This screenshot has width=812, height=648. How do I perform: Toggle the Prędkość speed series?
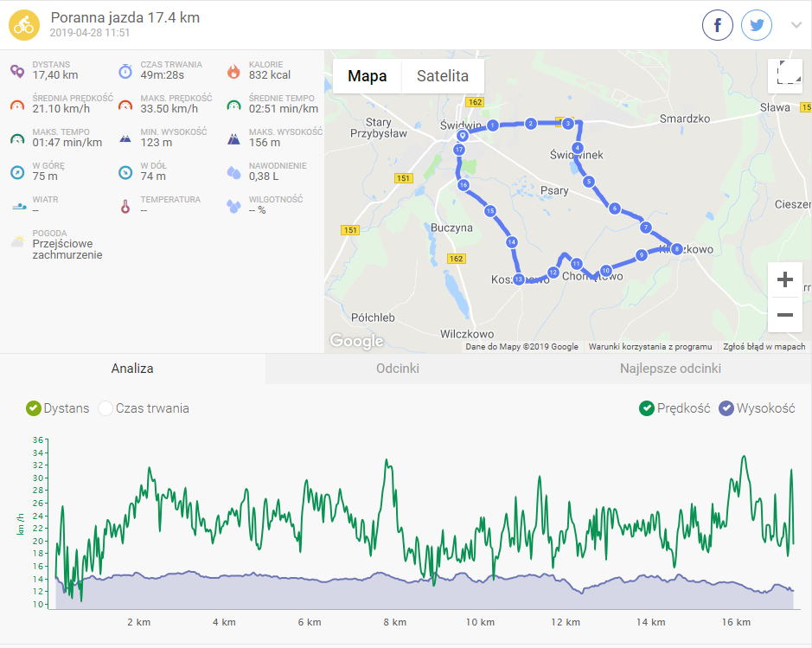pos(647,408)
